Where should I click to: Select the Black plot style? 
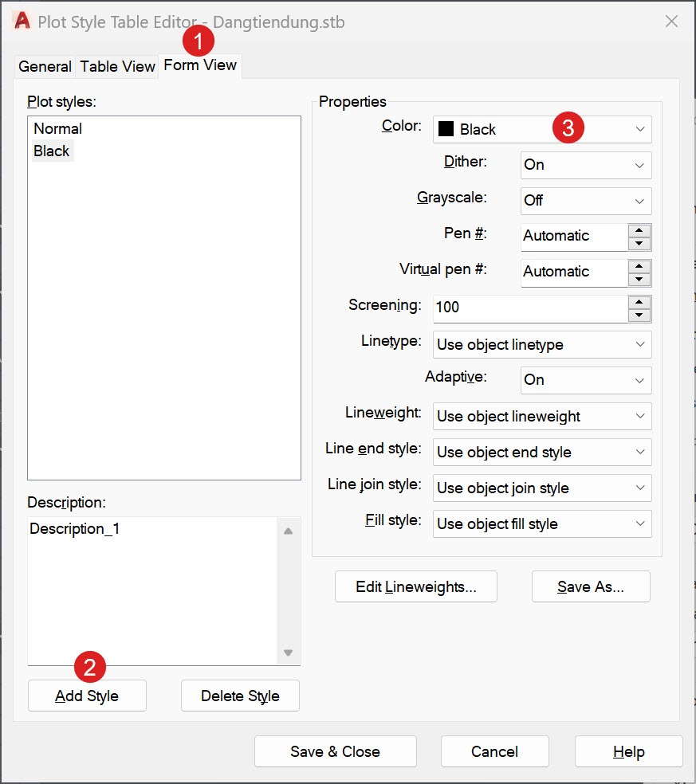[x=52, y=150]
